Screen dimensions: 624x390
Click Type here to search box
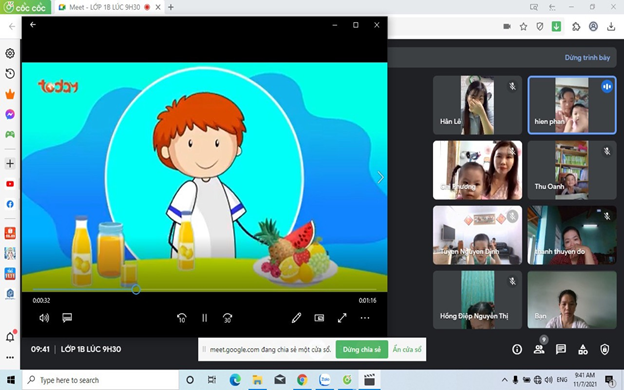click(x=100, y=380)
